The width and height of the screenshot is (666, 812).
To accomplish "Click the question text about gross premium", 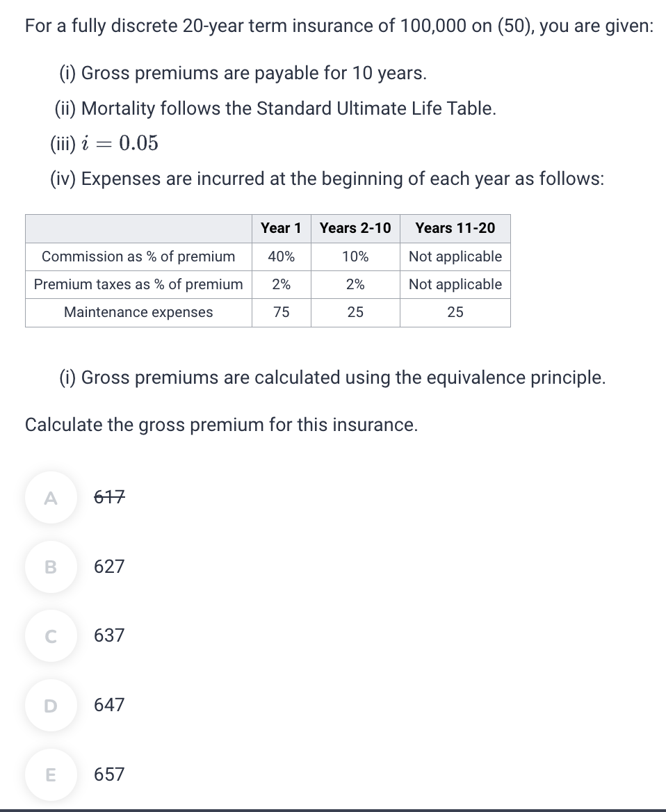I will pos(222,425).
